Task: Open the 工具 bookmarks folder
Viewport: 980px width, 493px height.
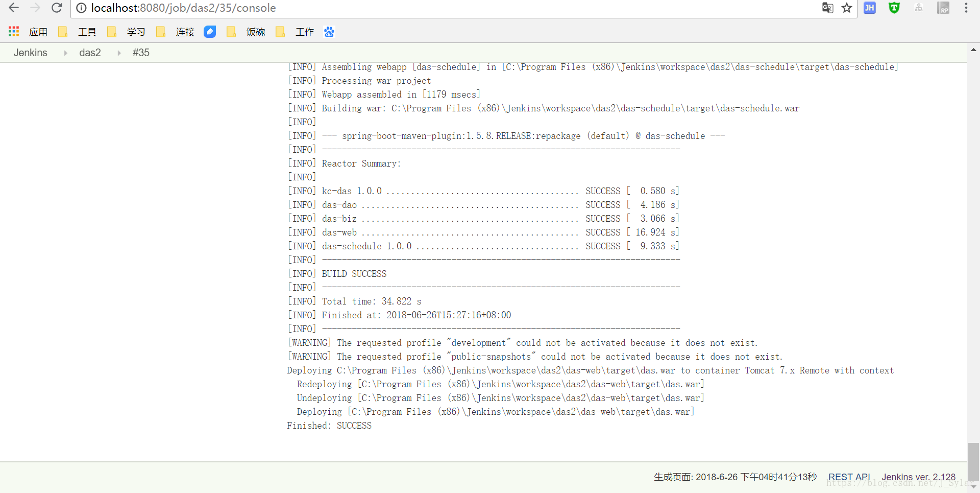Action: pos(78,32)
